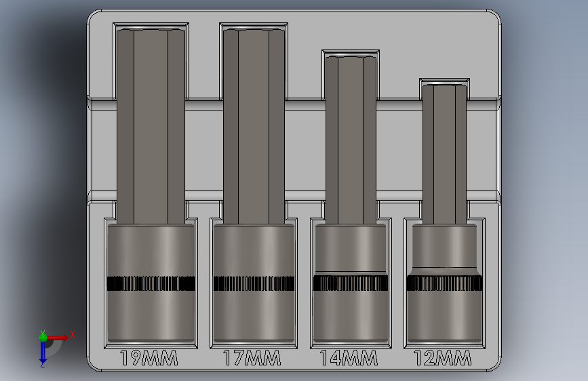Screen dimensions: 588x381
Task: Click the X axis of the orientation triad
Action: 58,338
